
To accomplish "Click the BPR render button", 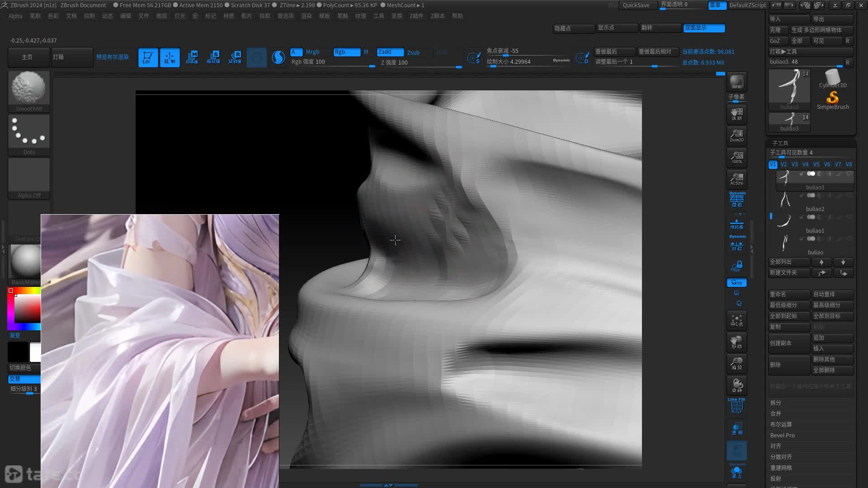I will (x=736, y=81).
